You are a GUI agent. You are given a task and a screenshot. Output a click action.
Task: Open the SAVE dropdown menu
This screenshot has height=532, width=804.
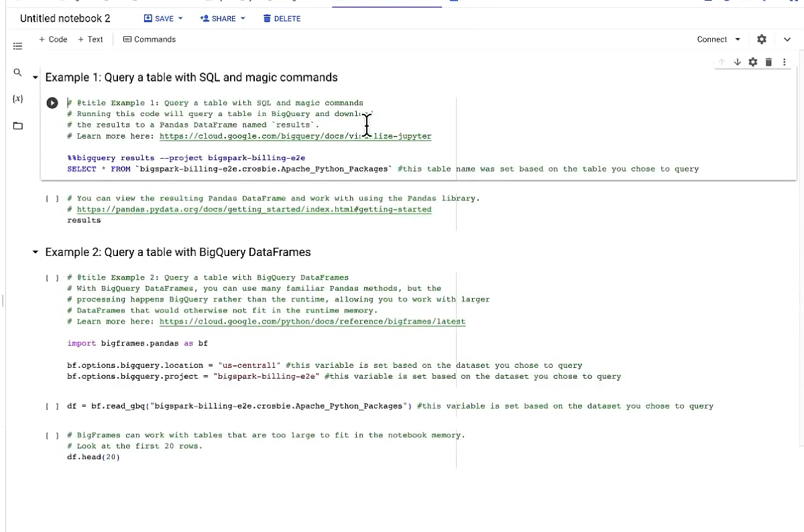[163, 18]
